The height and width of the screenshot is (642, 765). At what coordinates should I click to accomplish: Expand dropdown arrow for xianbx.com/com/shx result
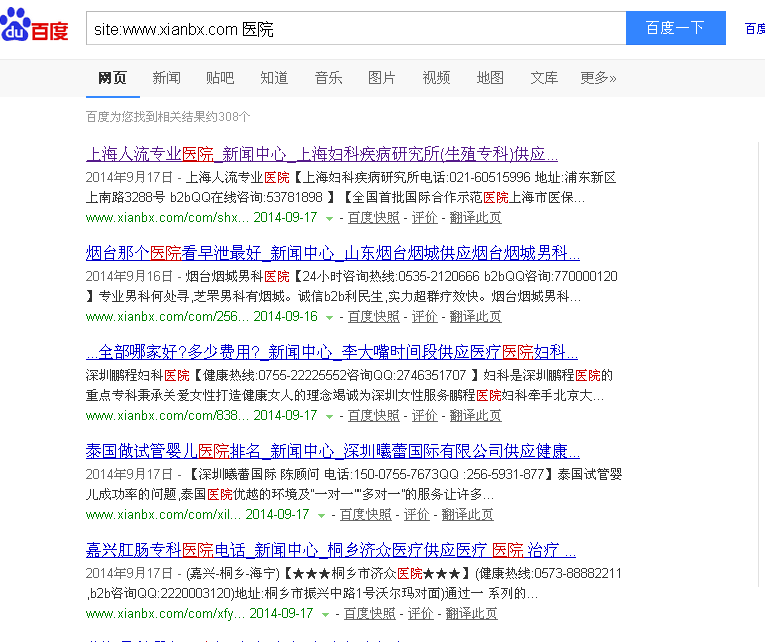[x=329, y=219]
